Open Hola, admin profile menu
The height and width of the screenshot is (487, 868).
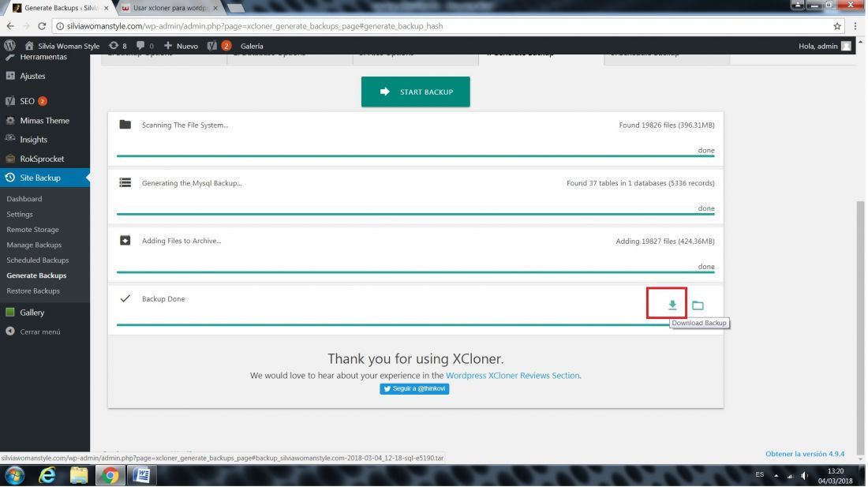point(825,46)
